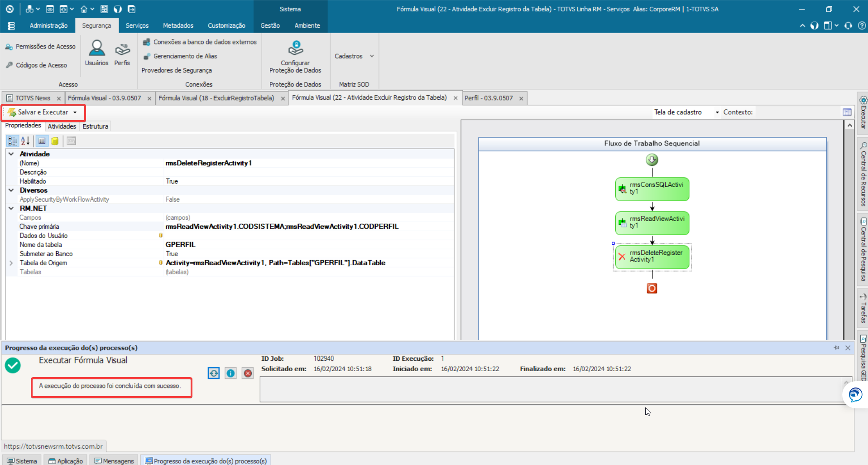Open Gerenciamento de Alias

click(x=180, y=56)
